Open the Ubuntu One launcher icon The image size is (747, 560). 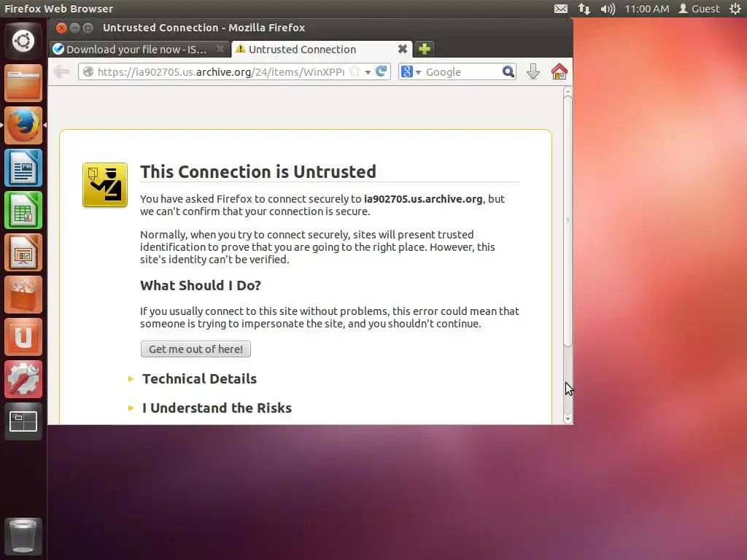click(x=23, y=337)
